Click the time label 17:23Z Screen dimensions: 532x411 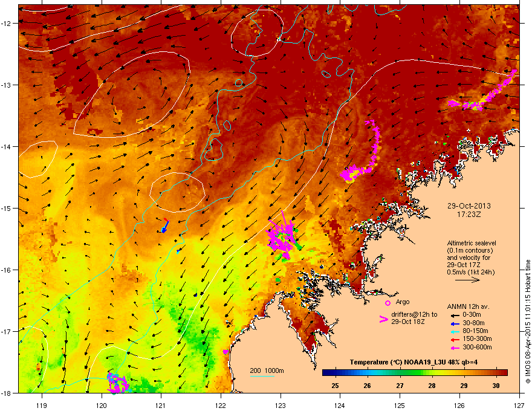(x=469, y=215)
